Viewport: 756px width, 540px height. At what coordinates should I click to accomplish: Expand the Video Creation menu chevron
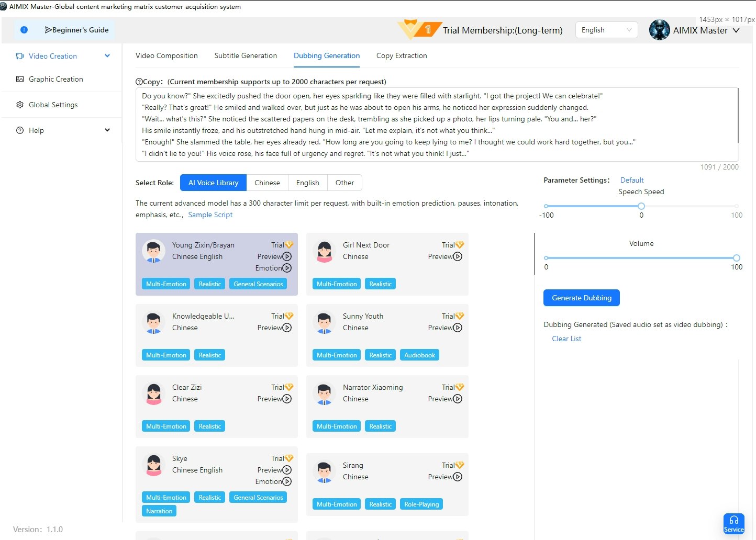click(x=107, y=55)
